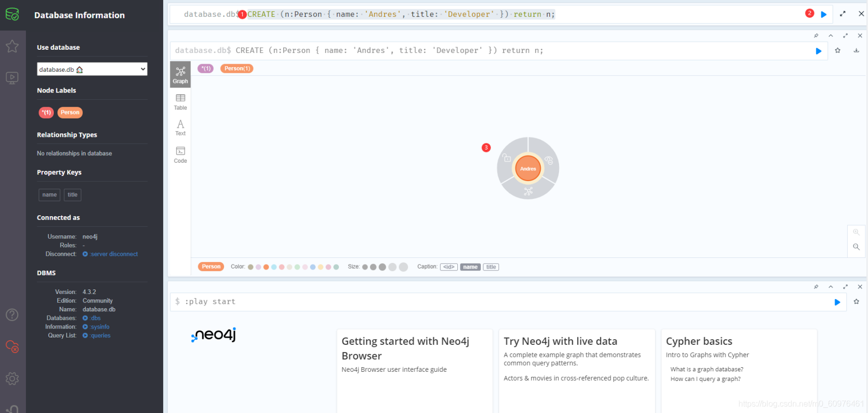Screen dimensions: 868x413
Task: Click the name property key
Action: (x=49, y=195)
